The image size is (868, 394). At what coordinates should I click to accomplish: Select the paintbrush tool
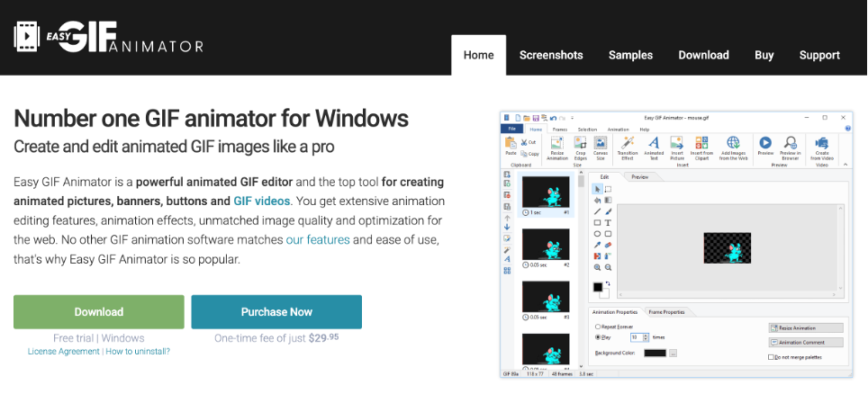pos(608,211)
